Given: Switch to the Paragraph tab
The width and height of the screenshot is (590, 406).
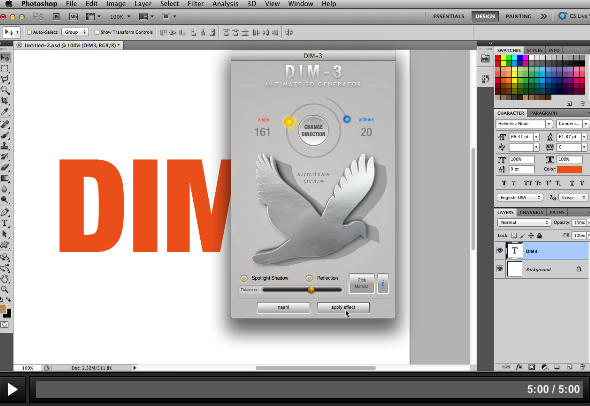Looking at the screenshot, I should 544,113.
